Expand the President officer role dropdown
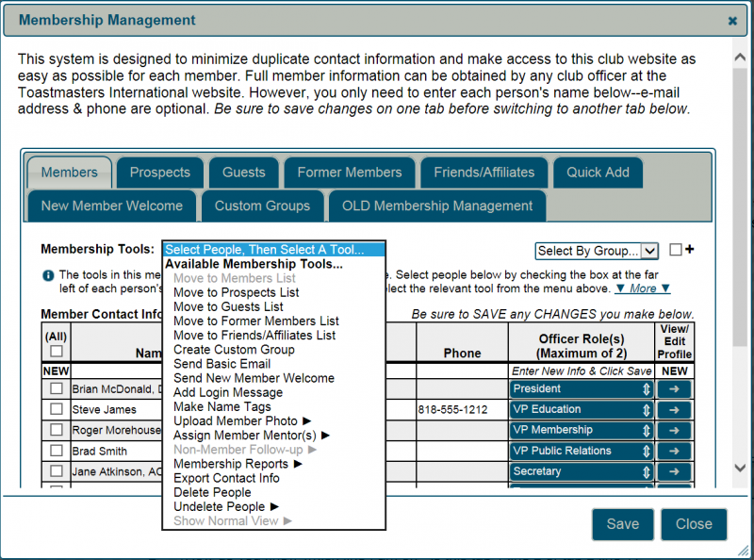Viewport: 754px width, 560px height. (x=582, y=388)
